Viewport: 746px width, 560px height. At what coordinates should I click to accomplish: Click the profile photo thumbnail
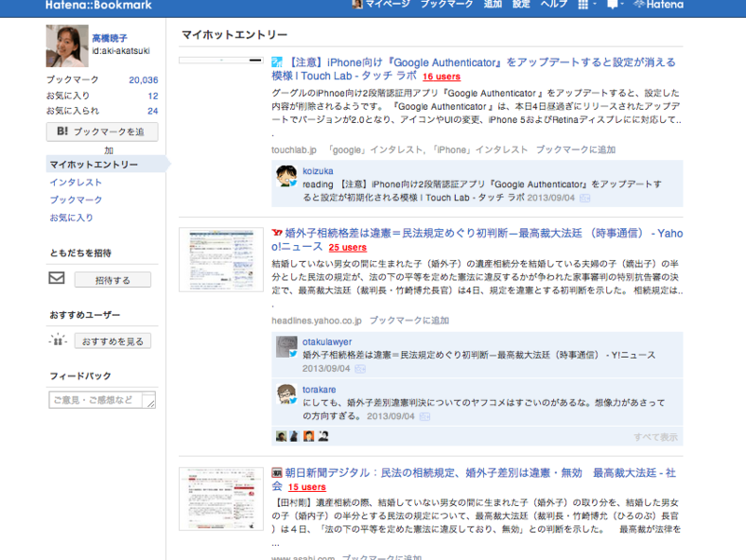click(x=67, y=46)
